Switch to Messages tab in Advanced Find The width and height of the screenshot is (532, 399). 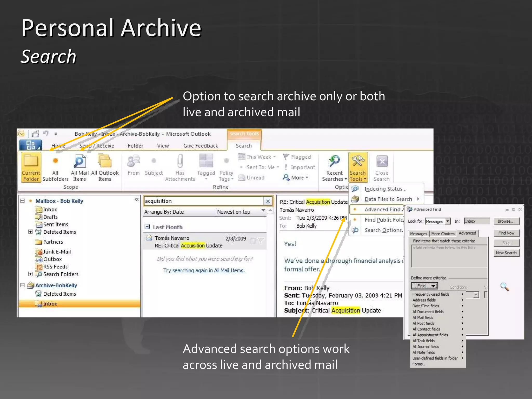click(x=418, y=234)
